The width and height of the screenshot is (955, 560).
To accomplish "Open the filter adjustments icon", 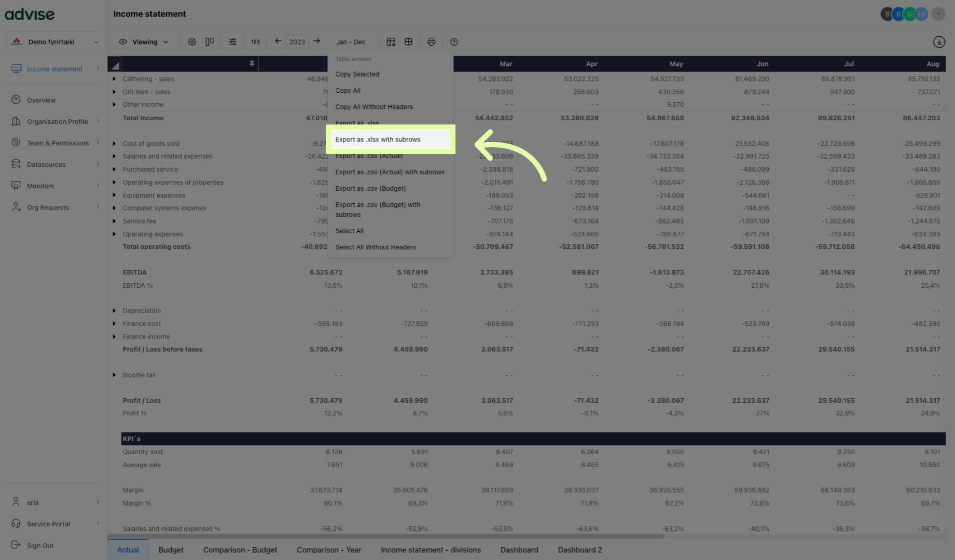I will [232, 41].
